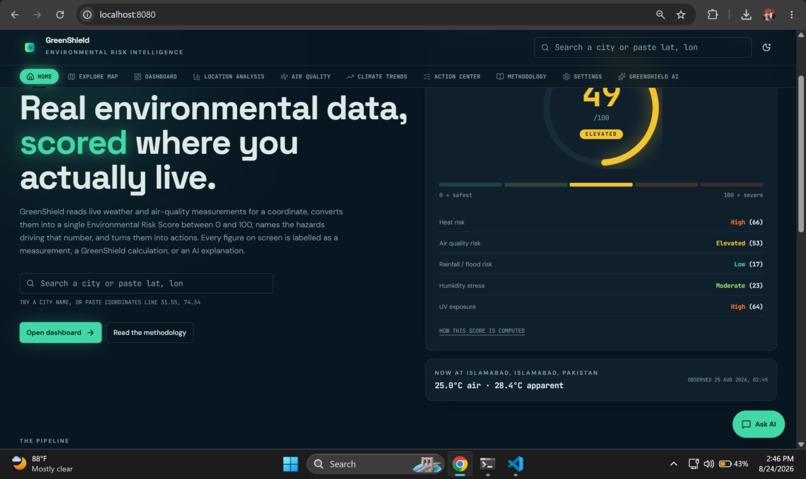Select the Climate Trends tab

377,77
